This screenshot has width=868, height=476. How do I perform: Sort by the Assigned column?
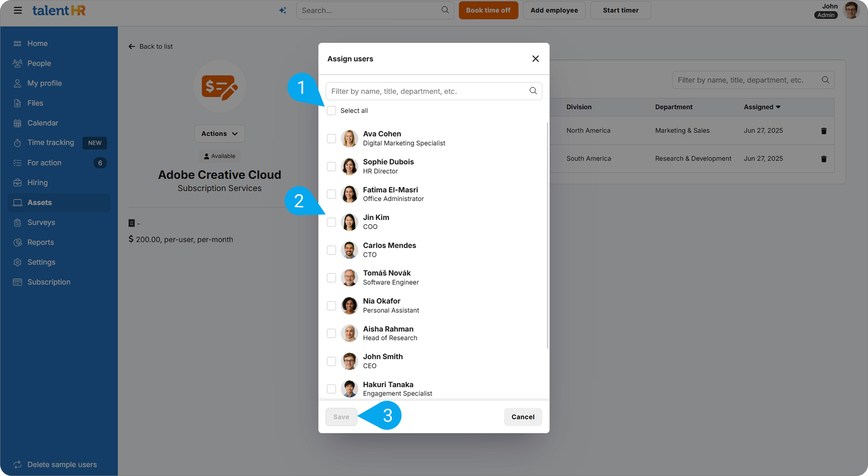pyautogui.click(x=762, y=107)
